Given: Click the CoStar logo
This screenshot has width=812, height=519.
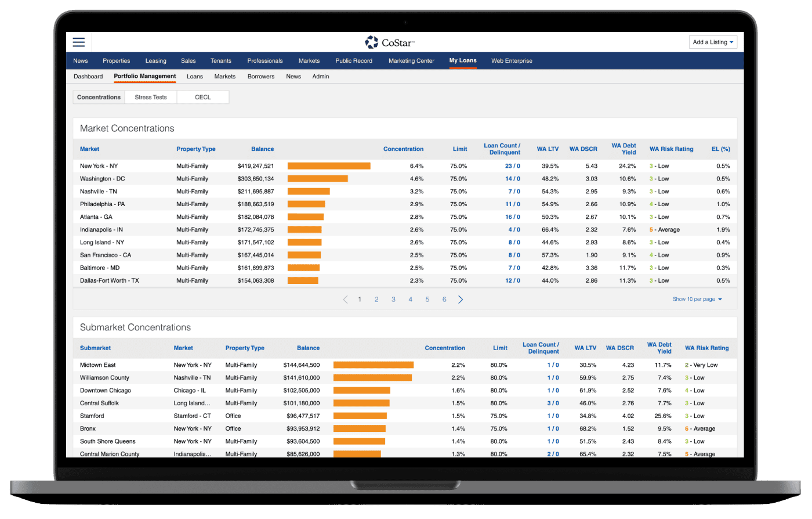Looking at the screenshot, I should (389, 42).
